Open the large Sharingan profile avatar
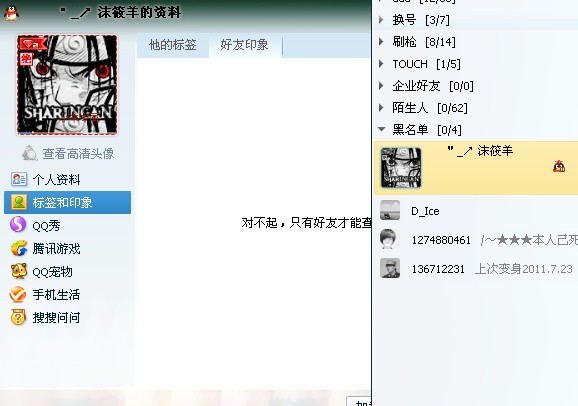578x406 pixels. pyautogui.click(x=67, y=85)
